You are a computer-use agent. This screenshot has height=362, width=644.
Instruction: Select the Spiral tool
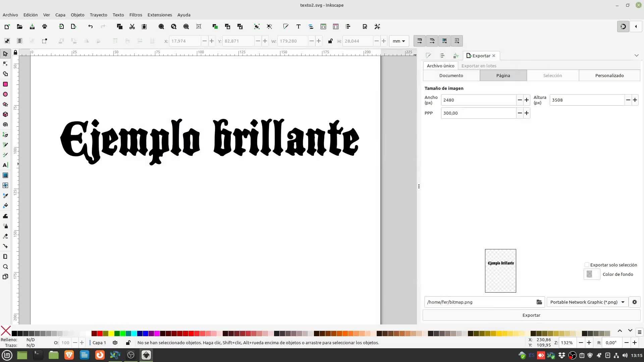[x=5, y=124]
